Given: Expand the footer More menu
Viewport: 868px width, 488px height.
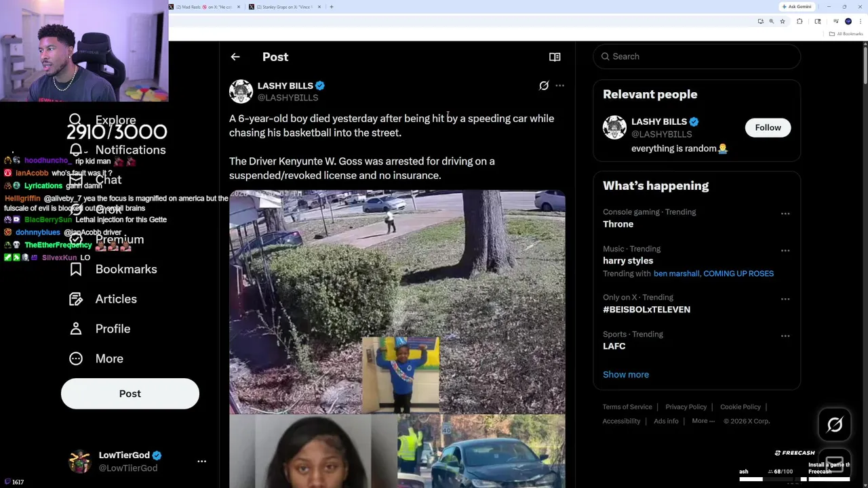Looking at the screenshot, I should (x=703, y=421).
